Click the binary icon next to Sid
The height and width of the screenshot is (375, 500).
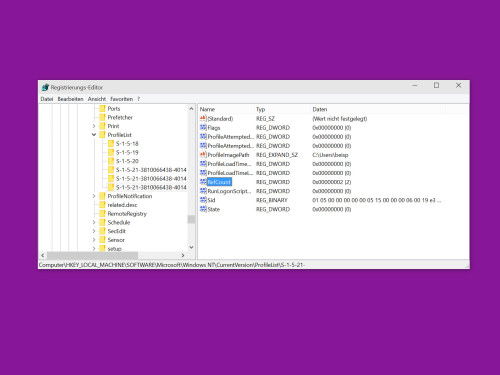pyautogui.click(x=203, y=200)
